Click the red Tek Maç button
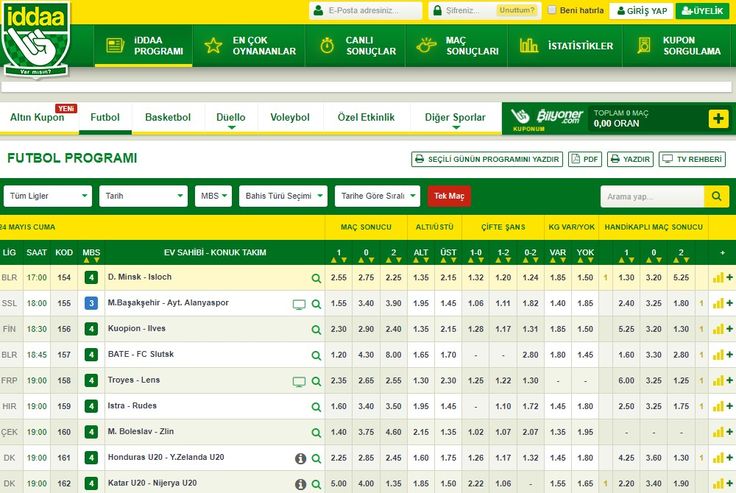This screenshot has height=493, width=736. click(x=449, y=196)
